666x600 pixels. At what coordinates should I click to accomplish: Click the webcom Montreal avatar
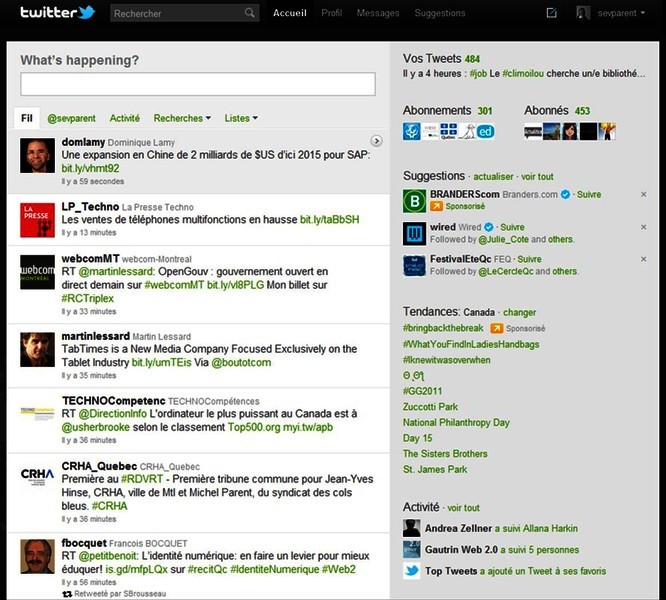pos(37,272)
